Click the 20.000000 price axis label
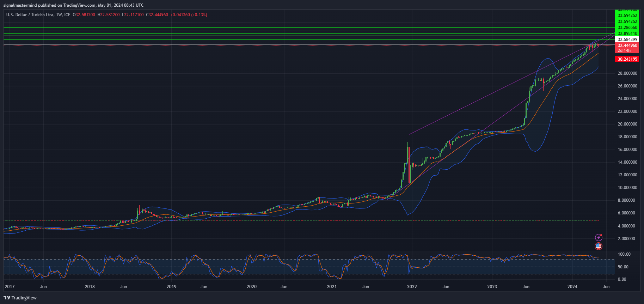 [627, 124]
